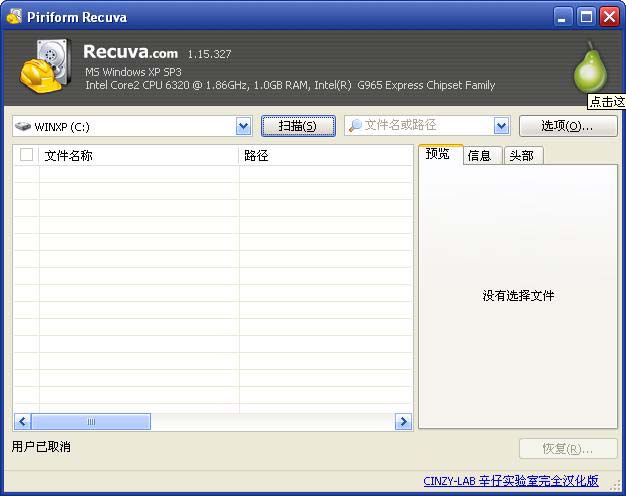
Task: Start scanning with the 扫描(S) button
Action: [298, 126]
